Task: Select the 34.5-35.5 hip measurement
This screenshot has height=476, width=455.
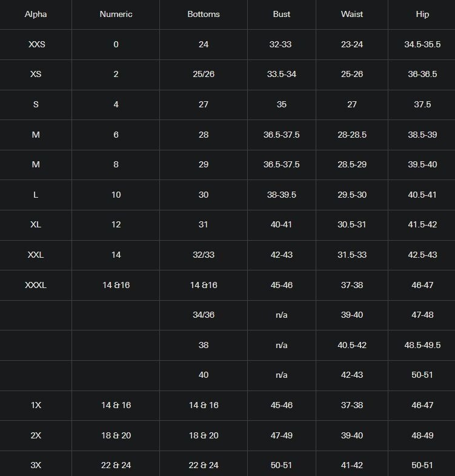Action: [422, 44]
